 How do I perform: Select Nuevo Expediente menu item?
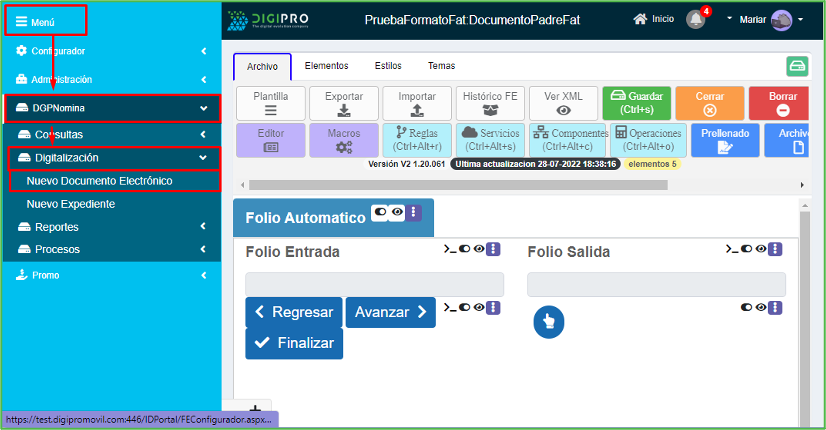(71, 204)
